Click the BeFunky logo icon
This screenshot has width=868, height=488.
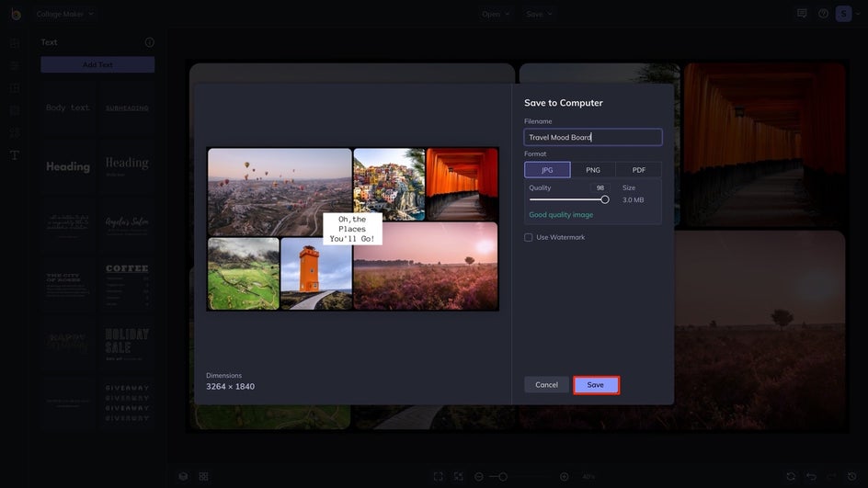pyautogui.click(x=16, y=15)
